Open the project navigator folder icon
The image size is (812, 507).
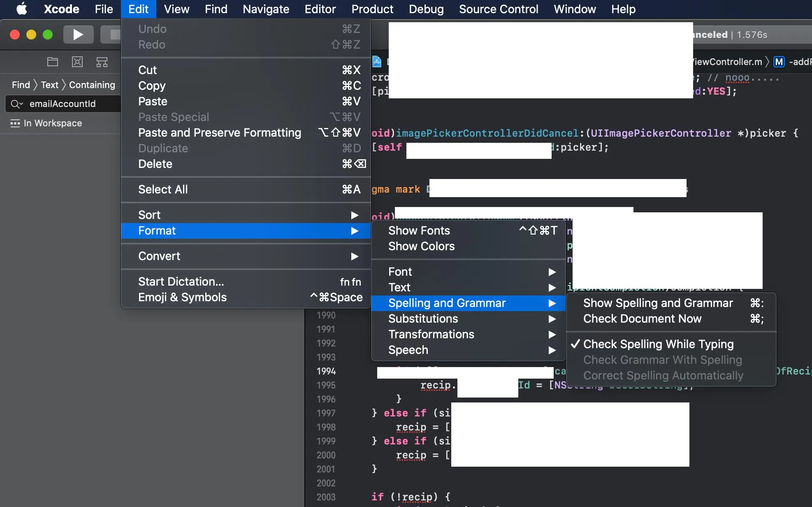(53, 62)
